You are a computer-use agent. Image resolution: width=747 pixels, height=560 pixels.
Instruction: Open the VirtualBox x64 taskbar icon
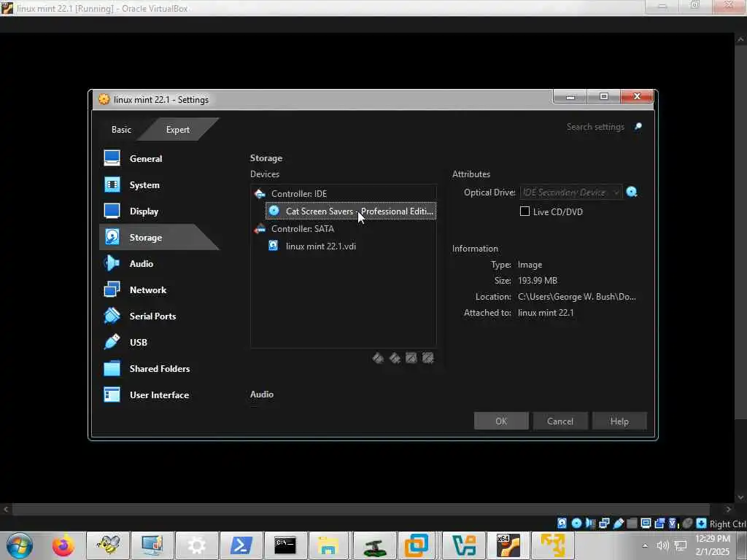pos(508,545)
